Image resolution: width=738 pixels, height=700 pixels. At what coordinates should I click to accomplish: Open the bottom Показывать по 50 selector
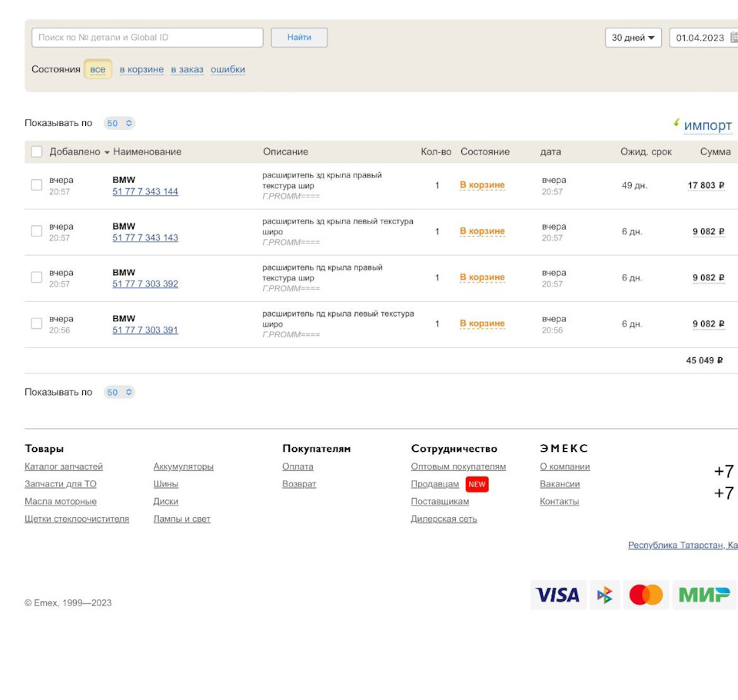(x=119, y=392)
